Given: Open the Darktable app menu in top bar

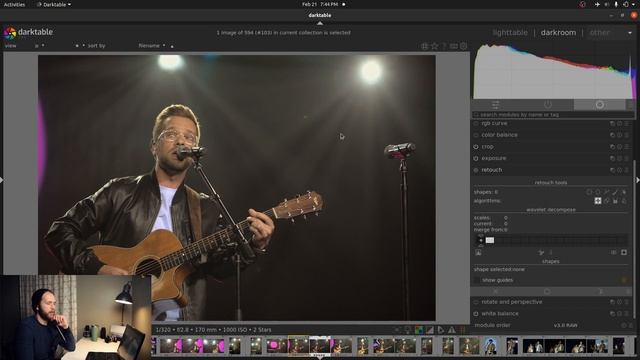Looking at the screenshot, I should [54, 4].
